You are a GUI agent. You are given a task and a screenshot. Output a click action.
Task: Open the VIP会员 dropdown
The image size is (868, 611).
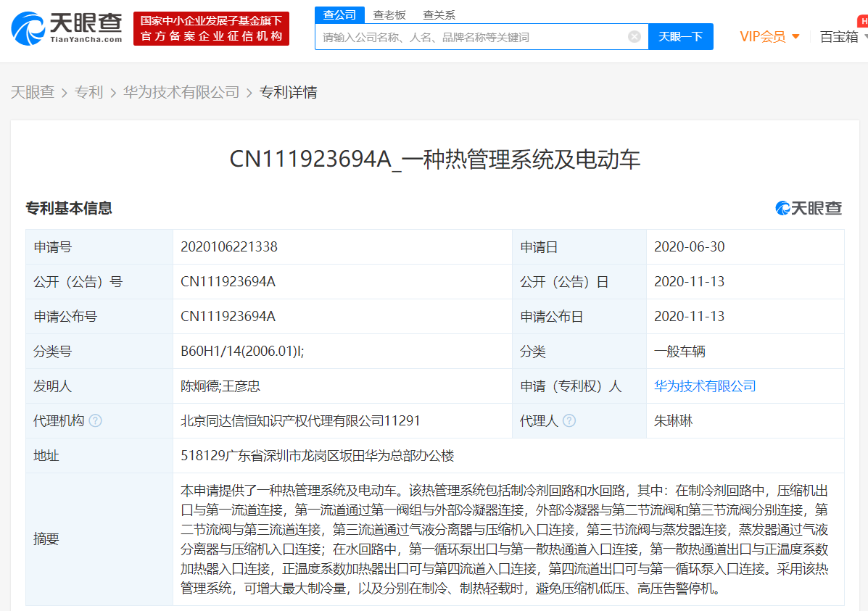click(x=769, y=36)
